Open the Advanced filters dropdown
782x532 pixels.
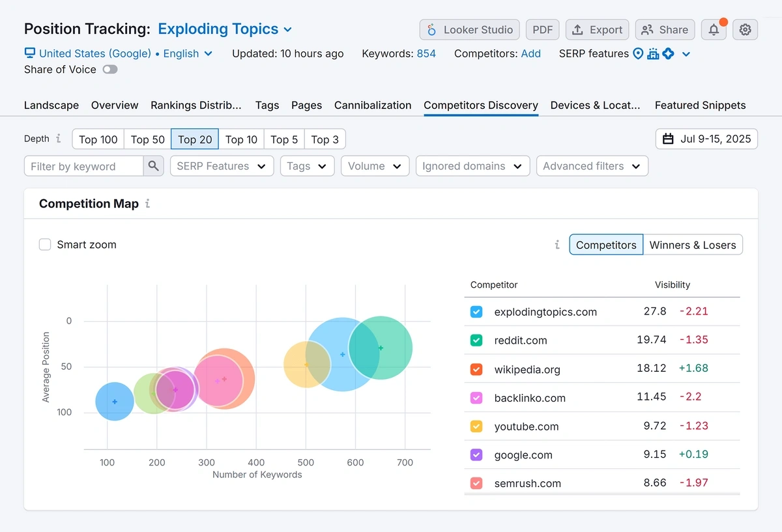click(592, 166)
